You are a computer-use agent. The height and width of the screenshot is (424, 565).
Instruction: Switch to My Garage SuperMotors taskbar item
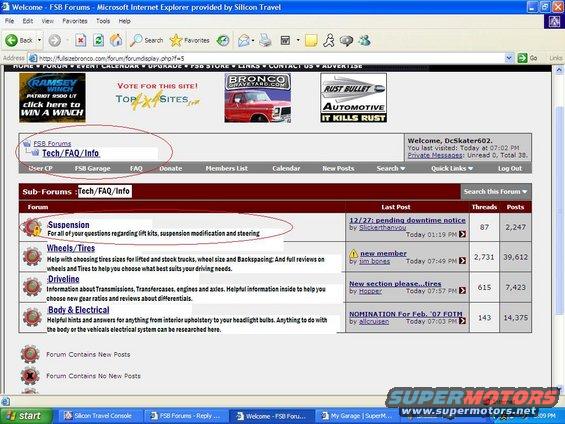click(x=357, y=416)
